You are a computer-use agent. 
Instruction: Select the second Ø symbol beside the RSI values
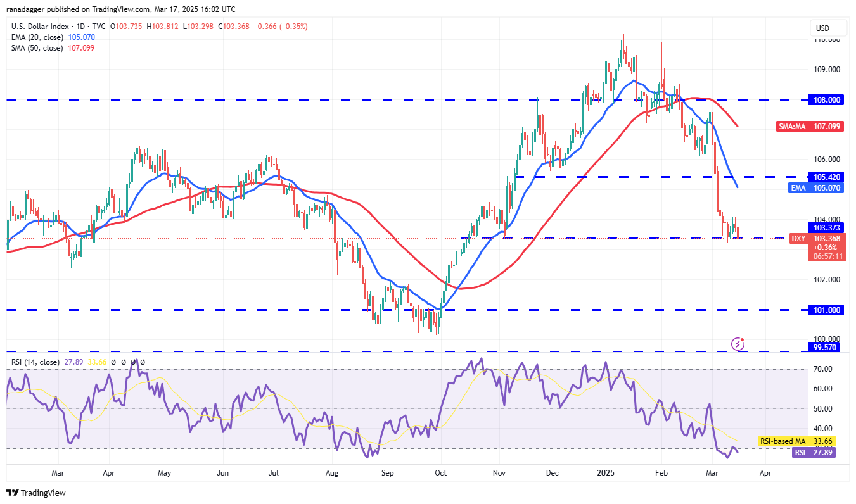(123, 362)
